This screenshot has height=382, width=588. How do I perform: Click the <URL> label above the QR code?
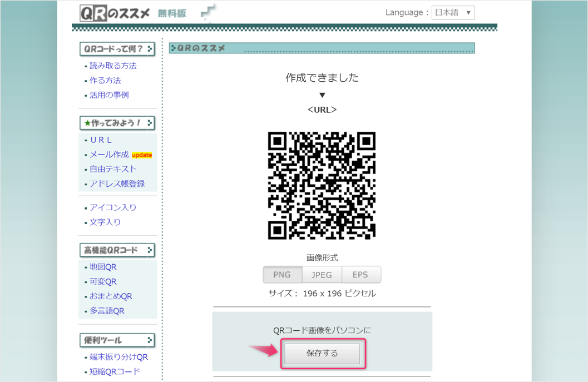(x=322, y=110)
